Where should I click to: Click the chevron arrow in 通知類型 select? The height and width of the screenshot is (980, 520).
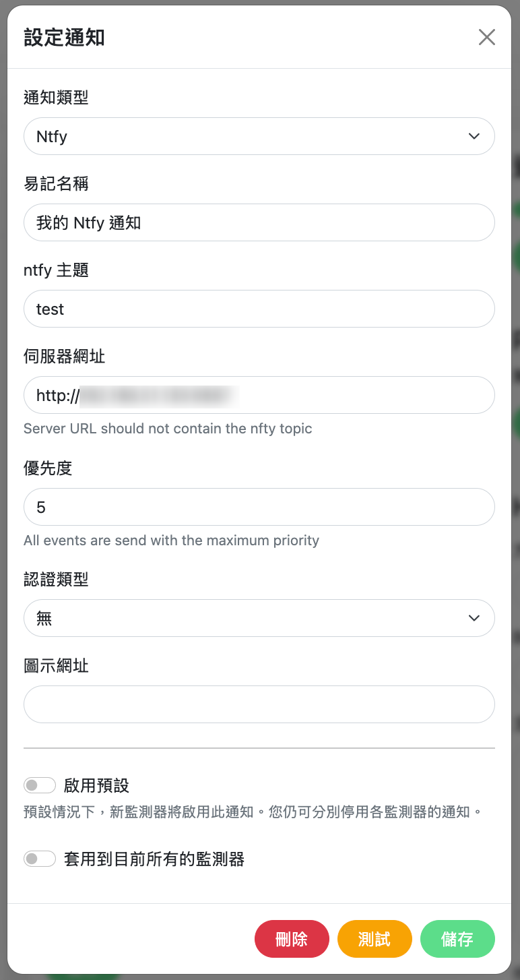pos(474,136)
